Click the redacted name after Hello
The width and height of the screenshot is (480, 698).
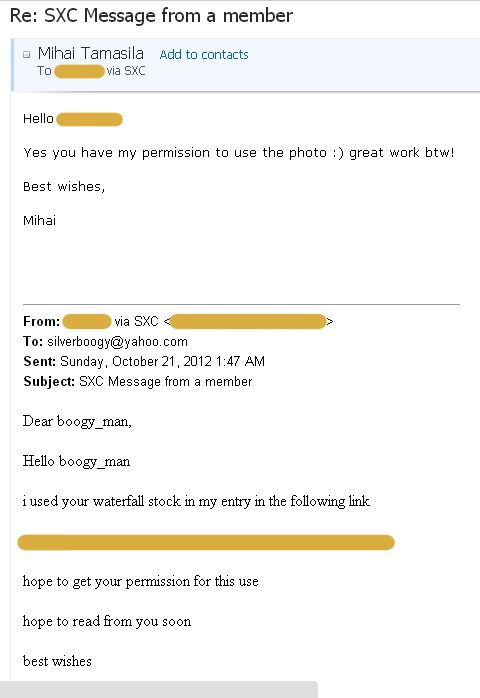[x=89, y=119]
